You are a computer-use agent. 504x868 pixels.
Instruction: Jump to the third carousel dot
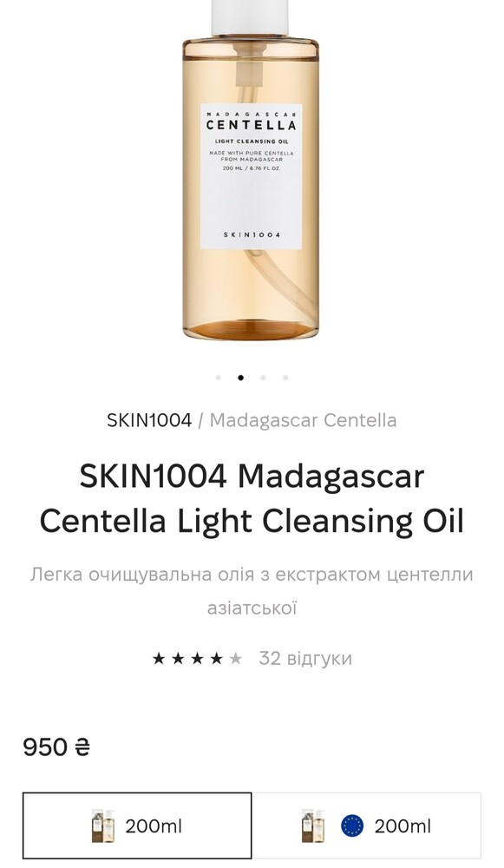pyautogui.click(x=264, y=378)
